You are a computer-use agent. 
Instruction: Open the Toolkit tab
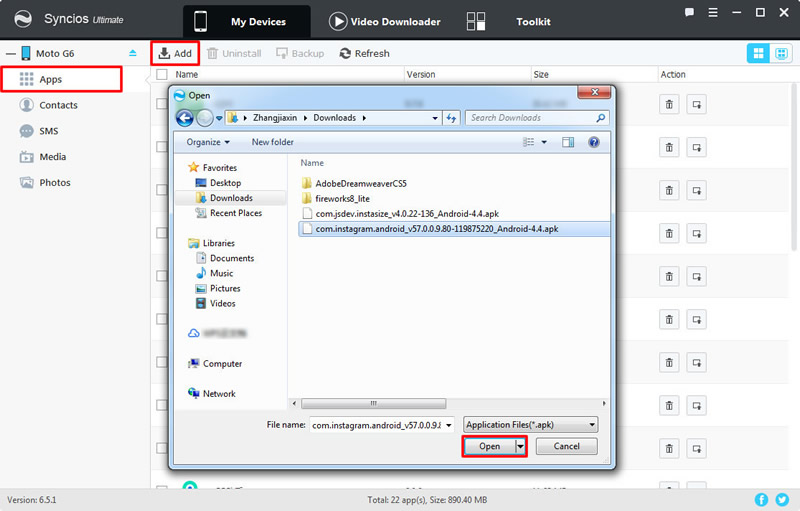(508, 21)
